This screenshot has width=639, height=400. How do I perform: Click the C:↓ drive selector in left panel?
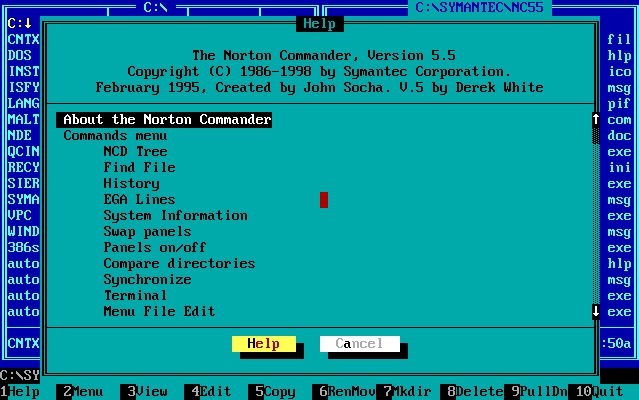20,24
